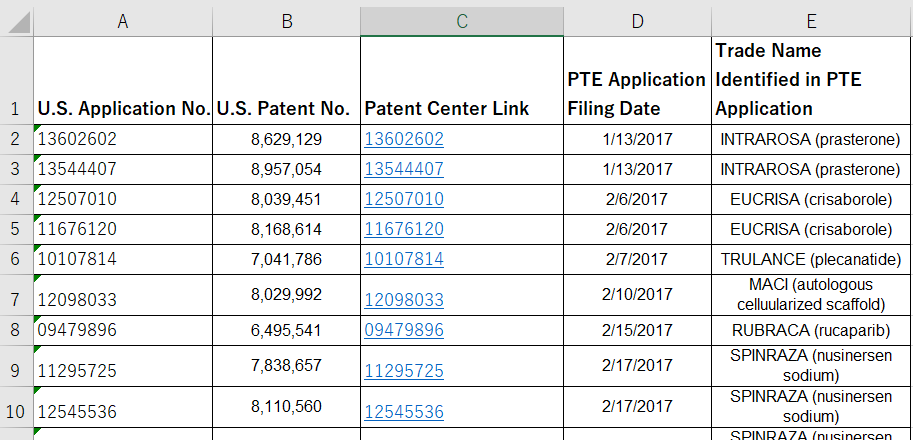Select the TRULANCE (plecanatide) cell
Image resolution: width=913 pixels, height=440 pixels.
[x=812, y=260]
